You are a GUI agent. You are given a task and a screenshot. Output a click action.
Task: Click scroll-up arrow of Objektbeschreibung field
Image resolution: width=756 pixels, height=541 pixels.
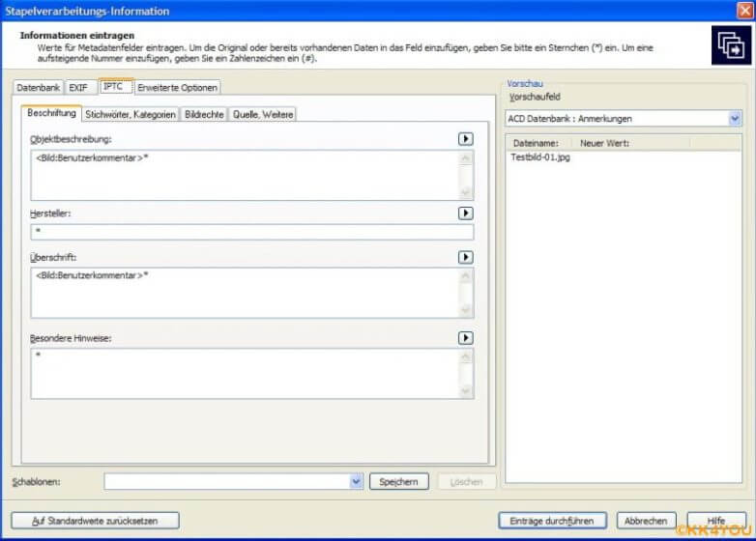466,158
